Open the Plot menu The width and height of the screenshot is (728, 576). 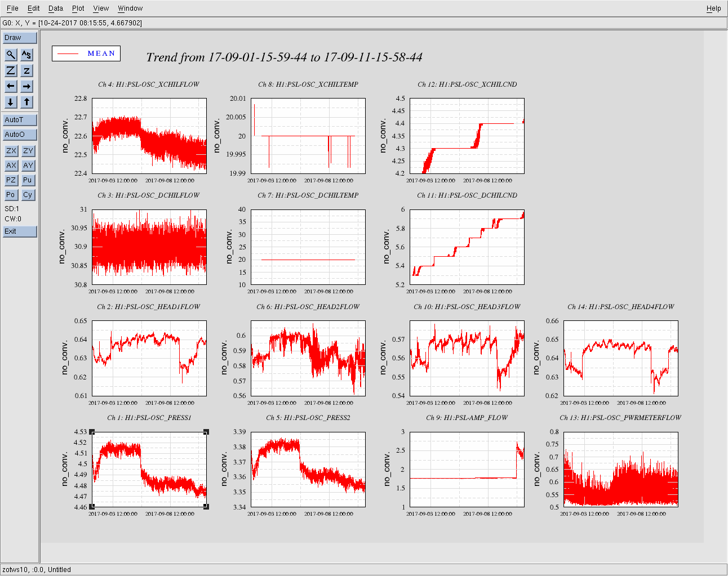pyautogui.click(x=78, y=8)
